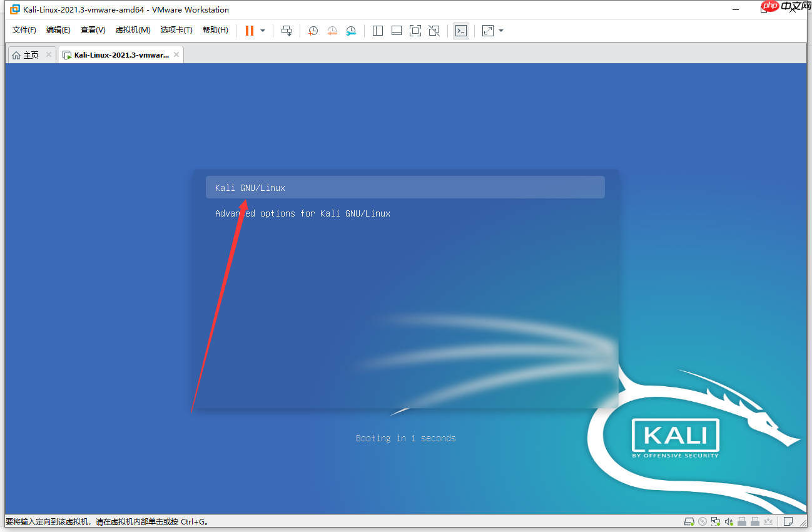The image size is (812, 532).
Task: Enter full screen mode
Action: click(415, 30)
